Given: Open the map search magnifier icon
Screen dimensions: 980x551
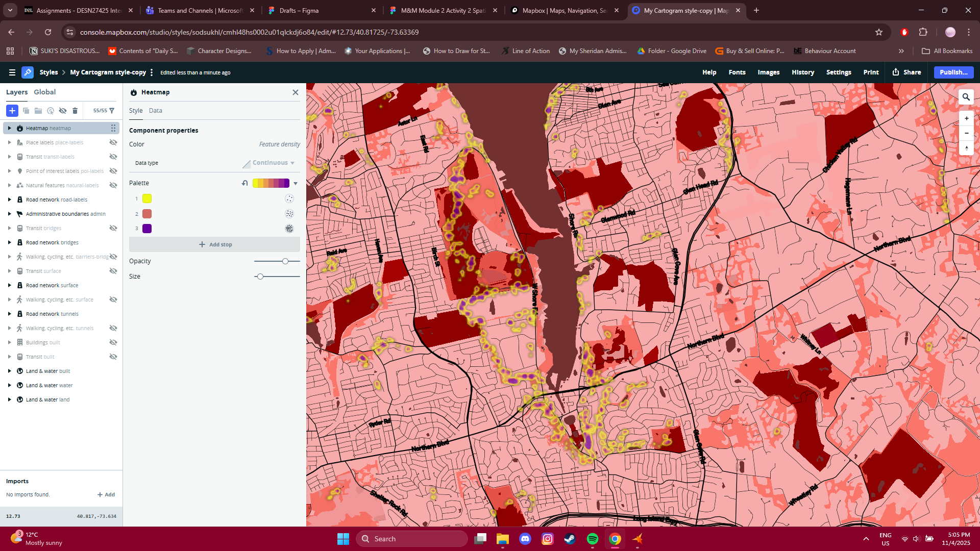Looking at the screenshot, I should point(966,96).
